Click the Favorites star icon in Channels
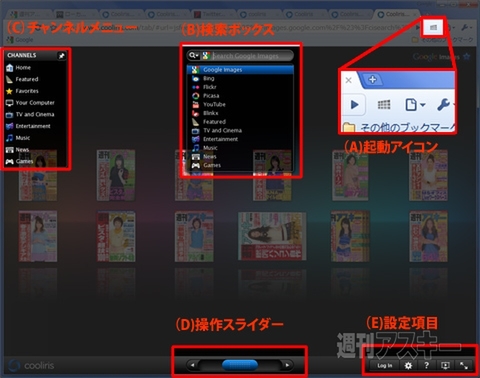Screen dimensions: 480x378 point(9,91)
